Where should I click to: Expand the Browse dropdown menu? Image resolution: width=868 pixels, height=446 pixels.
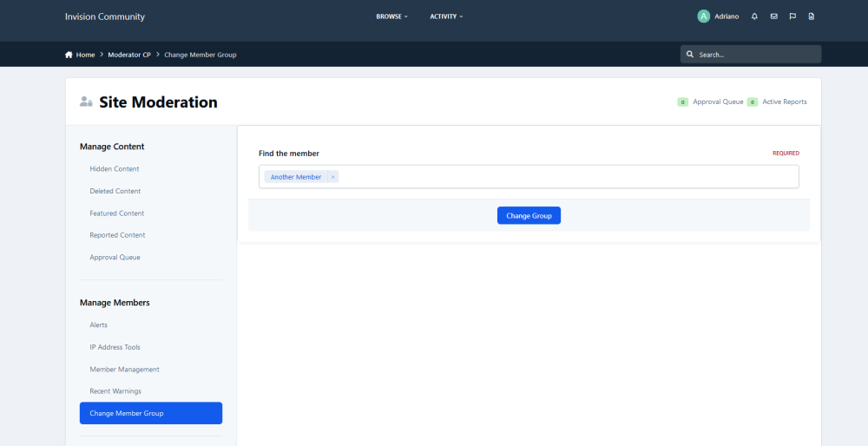(x=391, y=16)
